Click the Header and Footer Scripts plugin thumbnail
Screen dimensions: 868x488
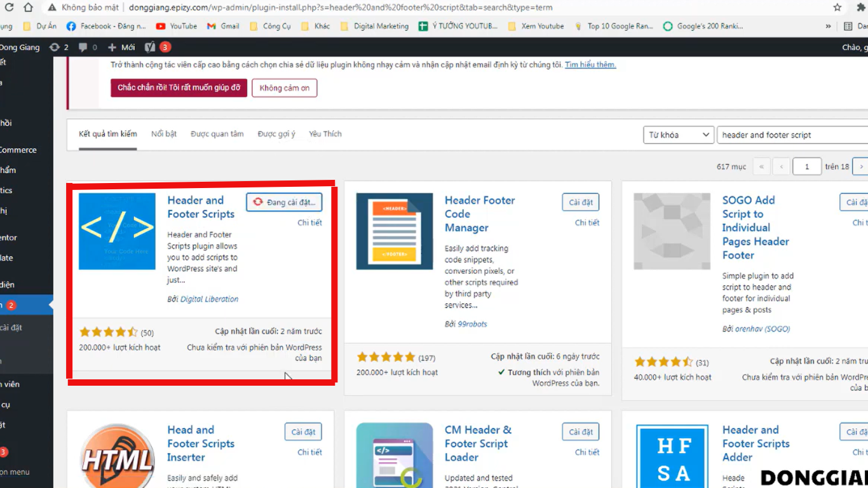tap(117, 231)
